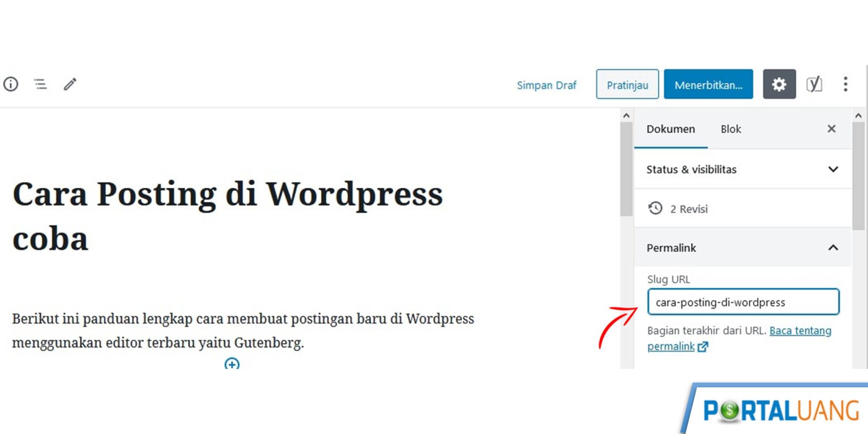Click the Status & visibilitas heading text
The height and width of the screenshot is (434, 868).
(691, 170)
